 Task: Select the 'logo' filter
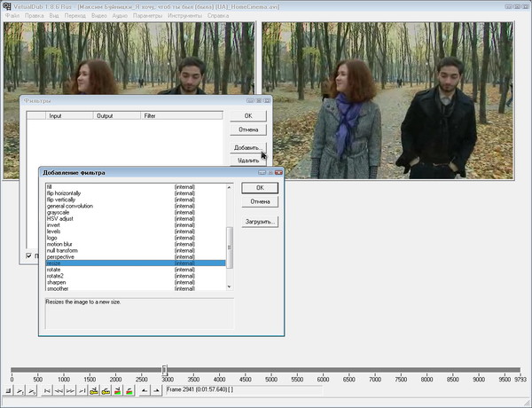pos(136,238)
